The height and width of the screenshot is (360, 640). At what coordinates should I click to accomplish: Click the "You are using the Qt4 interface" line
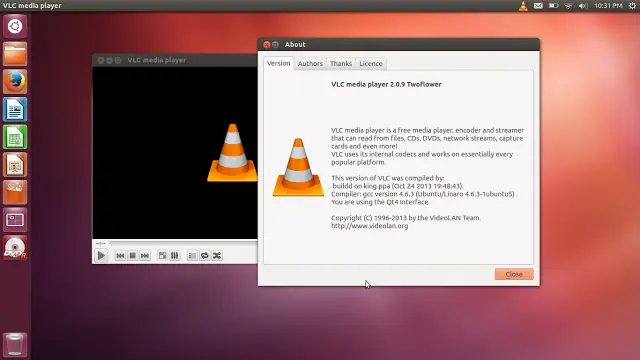(380, 202)
